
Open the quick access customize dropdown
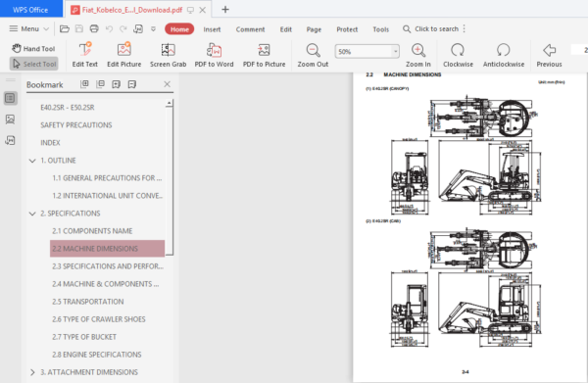(153, 28)
